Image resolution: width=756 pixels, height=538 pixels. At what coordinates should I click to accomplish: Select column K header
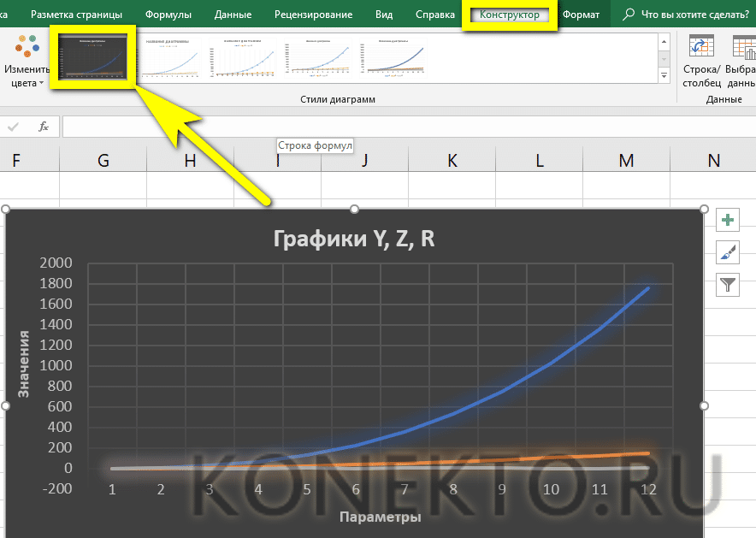pyautogui.click(x=452, y=160)
